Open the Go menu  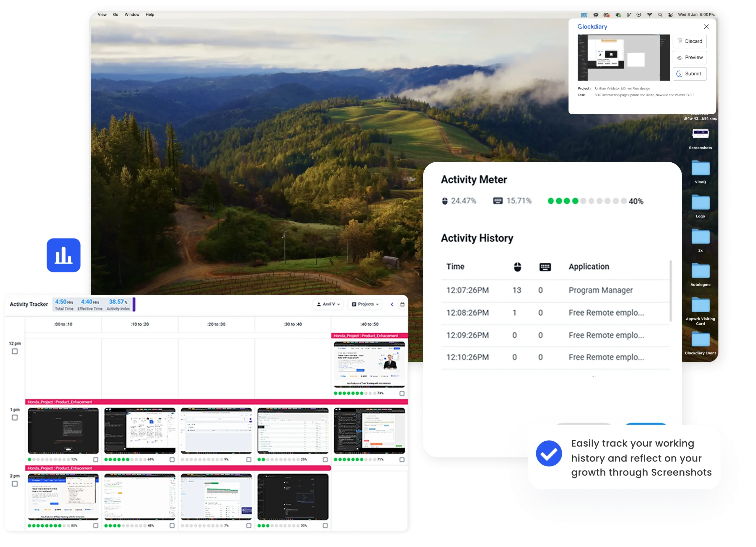115,15
